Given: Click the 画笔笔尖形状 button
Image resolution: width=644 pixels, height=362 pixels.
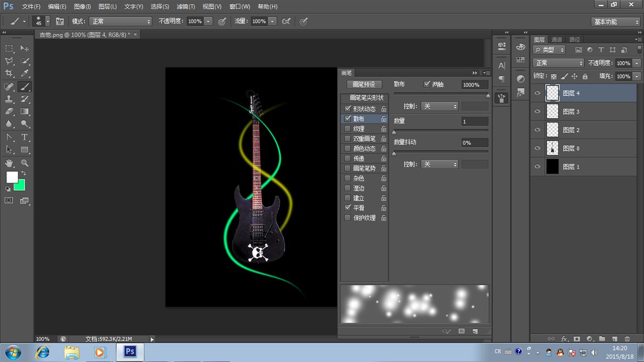Looking at the screenshot, I should pyautogui.click(x=366, y=98).
